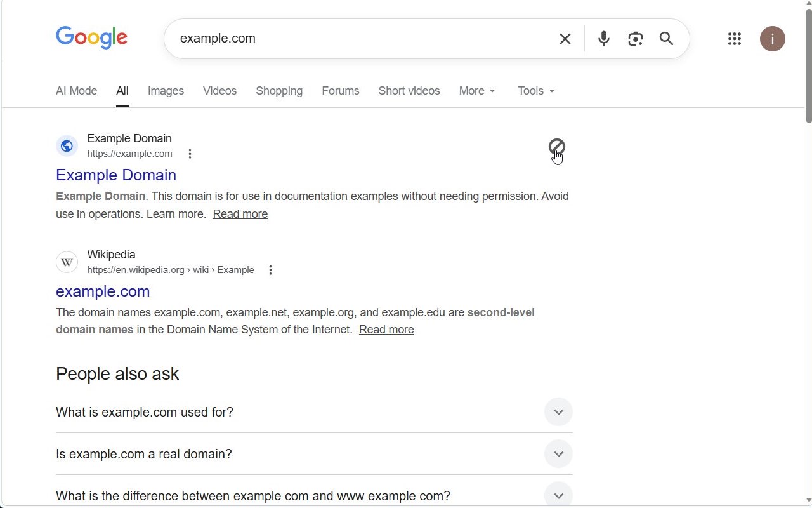Open the Tools dropdown
812x508 pixels.
pos(536,91)
